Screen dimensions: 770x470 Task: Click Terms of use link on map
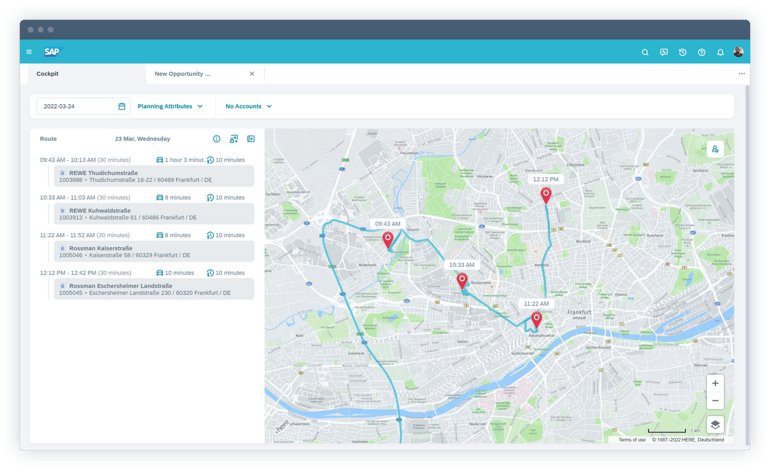[x=632, y=440]
